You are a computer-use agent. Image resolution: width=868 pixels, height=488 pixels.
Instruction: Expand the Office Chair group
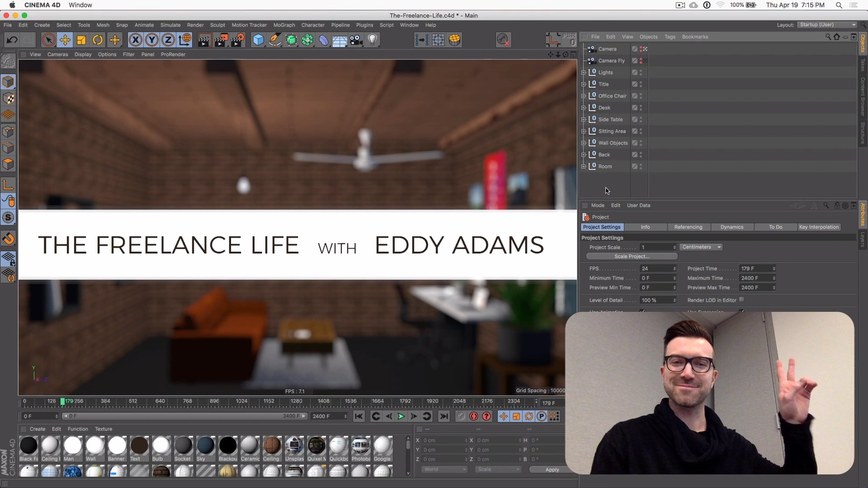583,96
